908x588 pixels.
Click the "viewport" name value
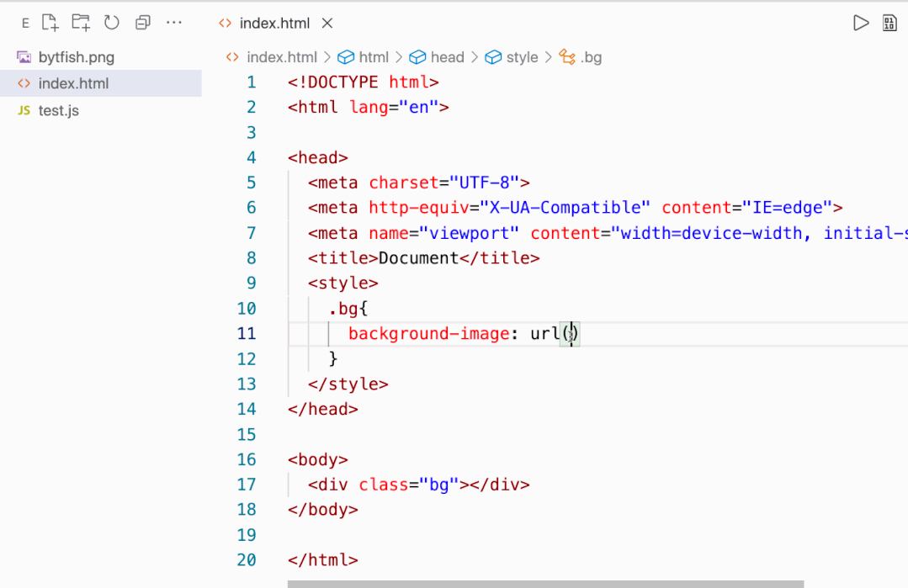pos(469,233)
